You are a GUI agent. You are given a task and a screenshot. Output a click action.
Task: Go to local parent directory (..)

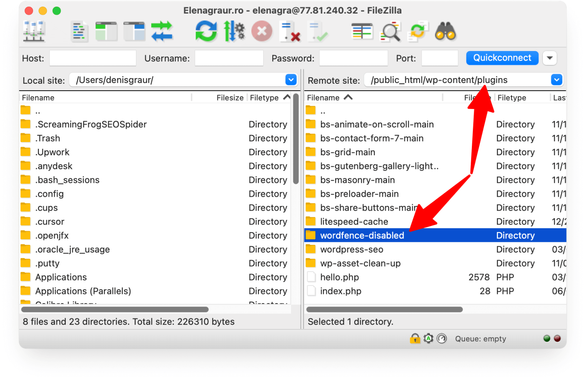pos(155,110)
